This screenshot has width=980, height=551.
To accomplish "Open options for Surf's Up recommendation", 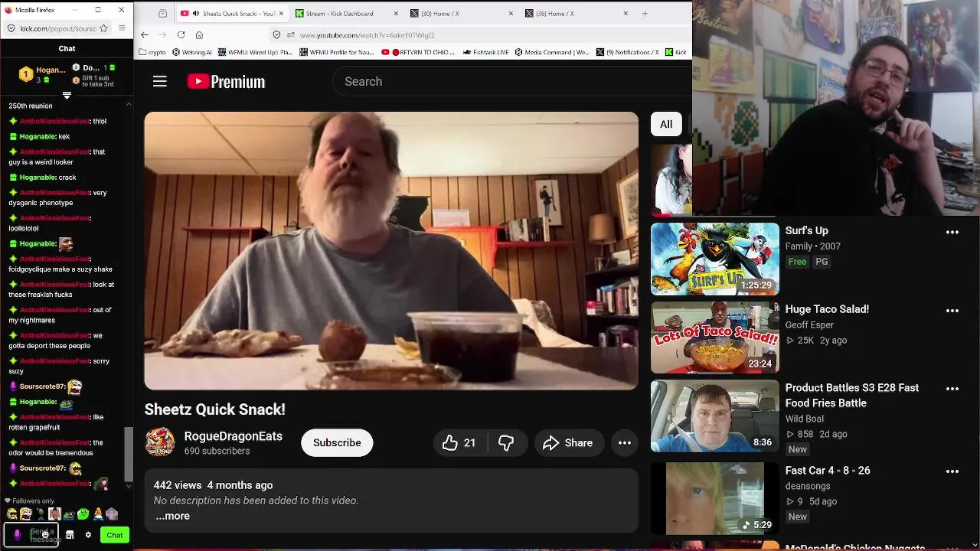I will (x=952, y=232).
